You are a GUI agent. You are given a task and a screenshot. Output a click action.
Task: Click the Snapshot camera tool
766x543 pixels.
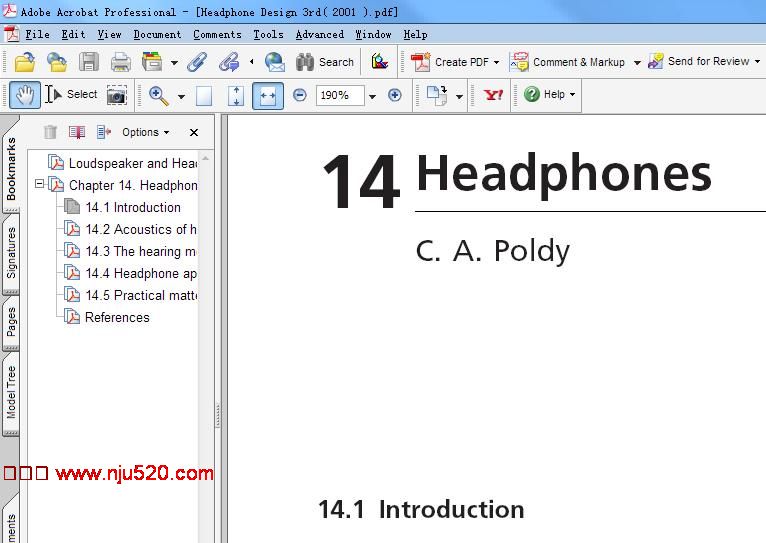(117, 95)
